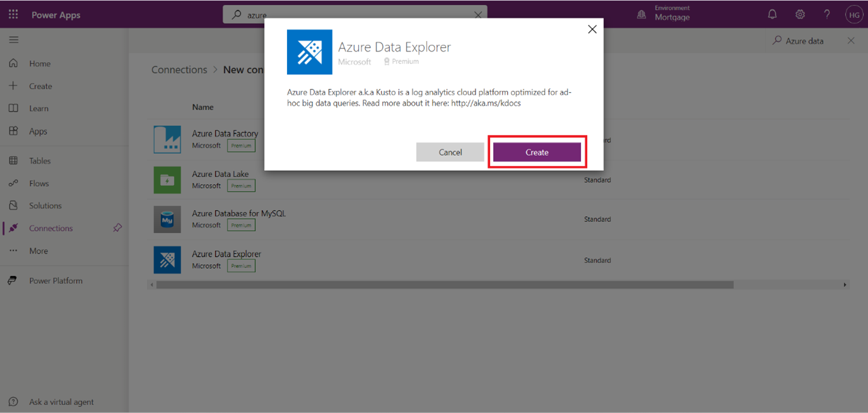
Task: Open the notifications bell icon
Action: [x=772, y=15]
